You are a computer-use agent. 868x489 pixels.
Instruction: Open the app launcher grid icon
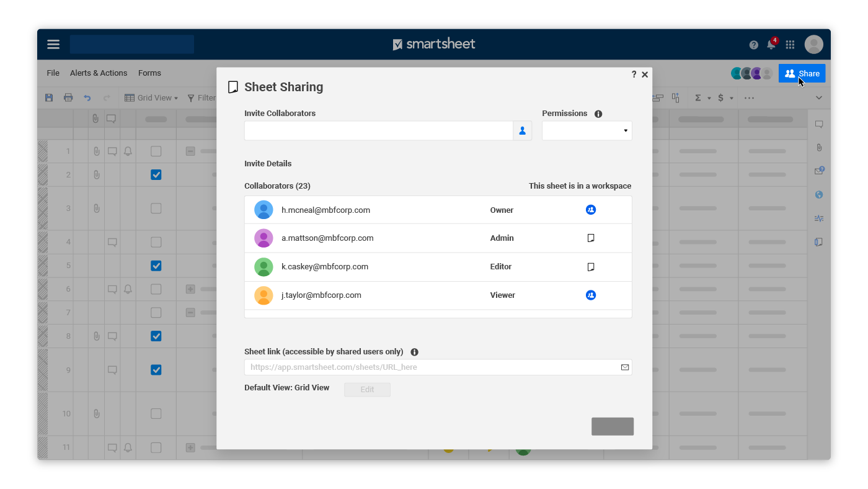[790, 45]
